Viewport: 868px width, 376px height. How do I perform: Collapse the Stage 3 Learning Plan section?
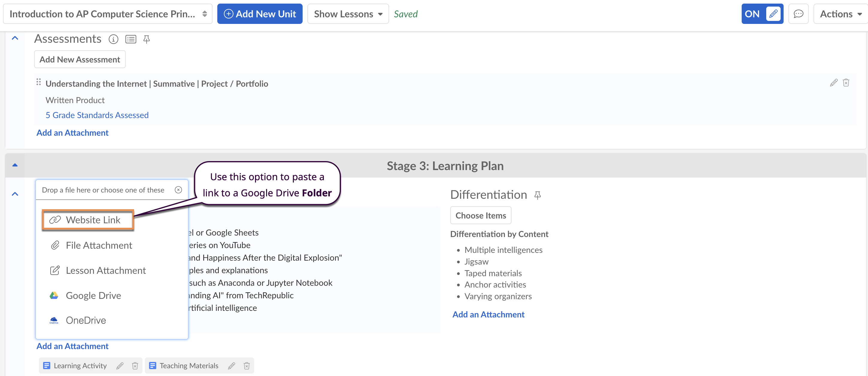pos(15,165)
